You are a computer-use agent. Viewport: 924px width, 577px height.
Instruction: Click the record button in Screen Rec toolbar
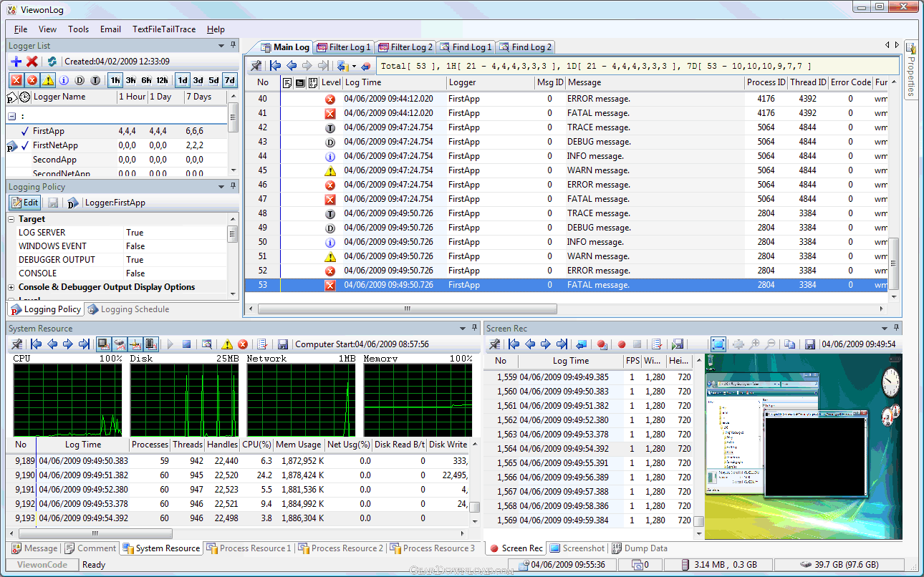point(621,344)
